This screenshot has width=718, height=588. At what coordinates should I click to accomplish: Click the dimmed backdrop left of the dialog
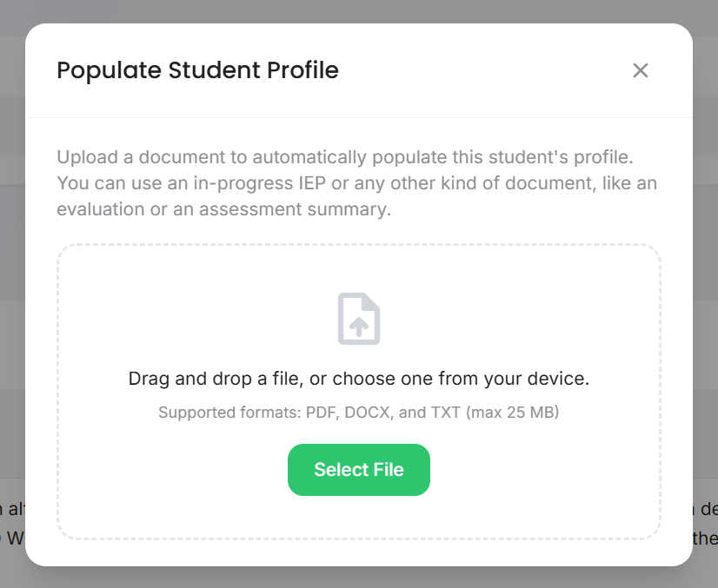(11, 261)
